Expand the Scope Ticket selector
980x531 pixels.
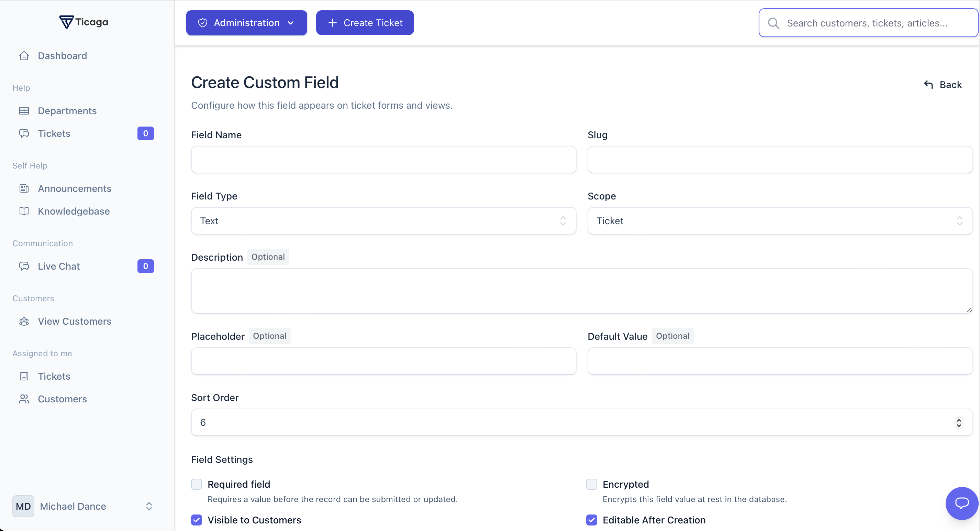coord(780,221)
